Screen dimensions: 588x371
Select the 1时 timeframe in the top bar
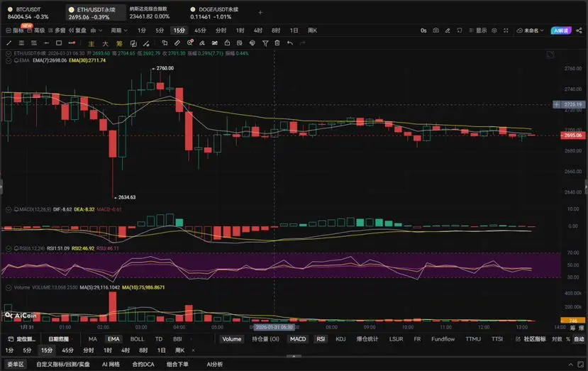pyautogui.click(x=240, y=31)
